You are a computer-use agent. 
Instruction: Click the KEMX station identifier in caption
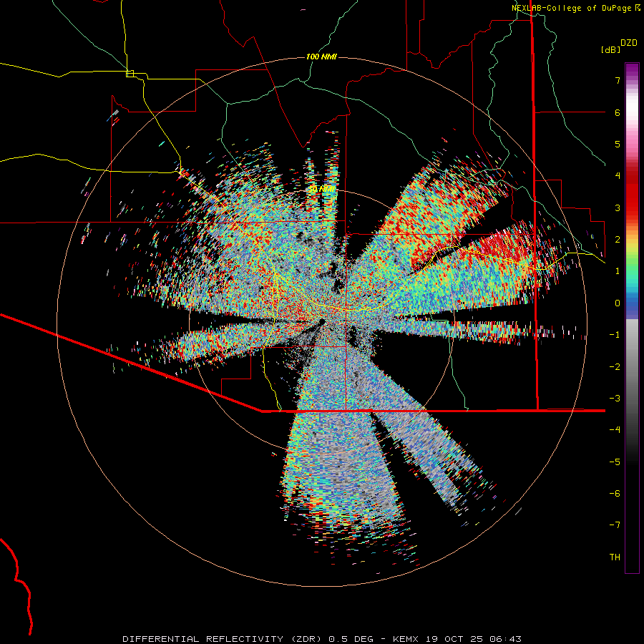[x=406, y=639]
